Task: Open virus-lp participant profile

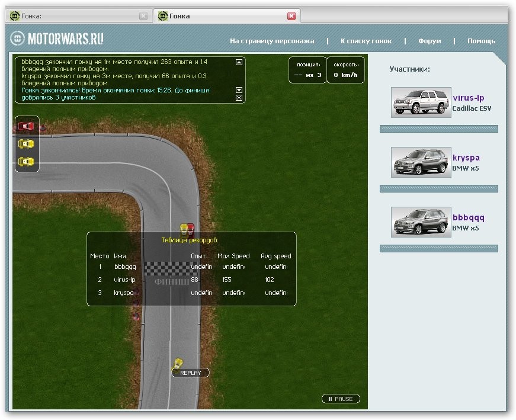Action: click(x=468, y=98)
